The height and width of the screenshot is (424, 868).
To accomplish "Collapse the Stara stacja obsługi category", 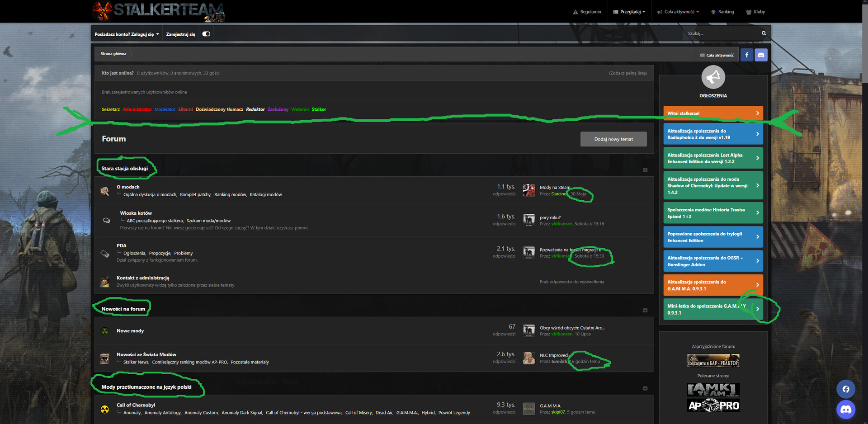I will tap(645, 170).
